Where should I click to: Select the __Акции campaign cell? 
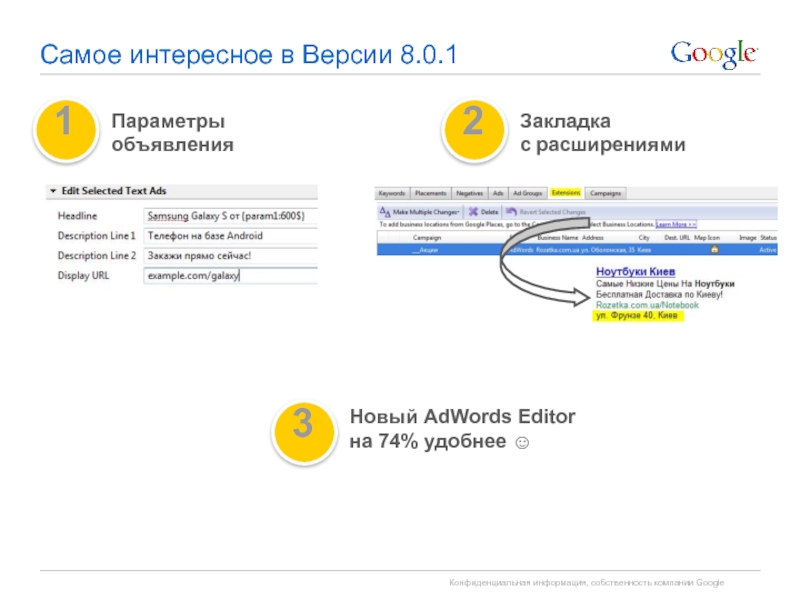426,250
